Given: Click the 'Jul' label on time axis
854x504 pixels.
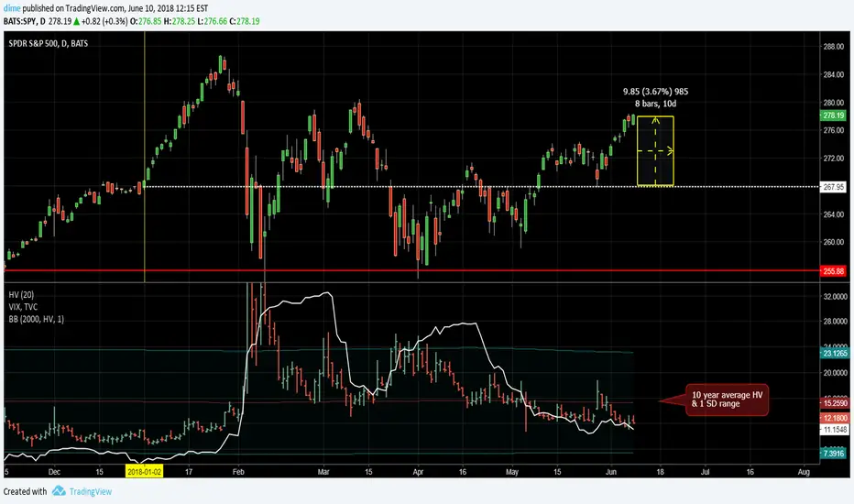Looking at the screenshot, I should click(x=705, y=472).
